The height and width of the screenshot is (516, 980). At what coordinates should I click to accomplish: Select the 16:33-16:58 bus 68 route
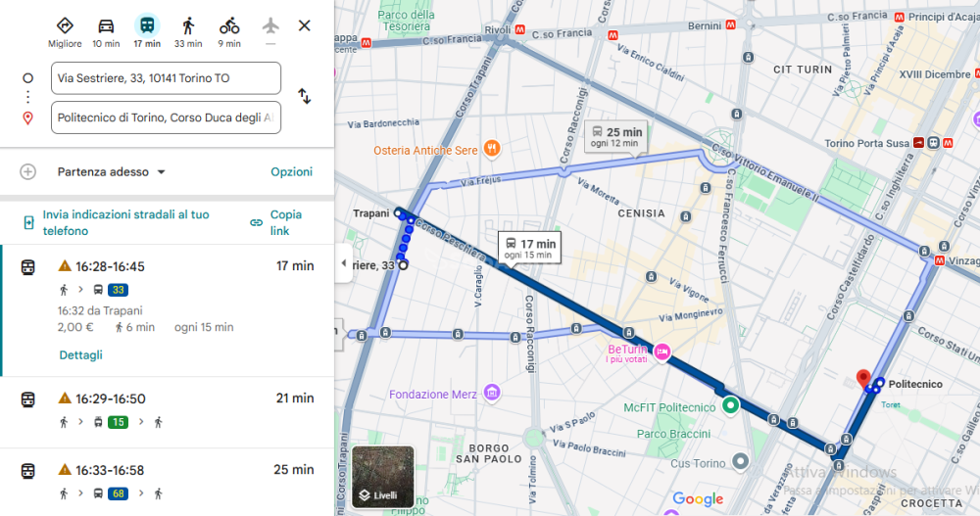click(x=167, y=483)
